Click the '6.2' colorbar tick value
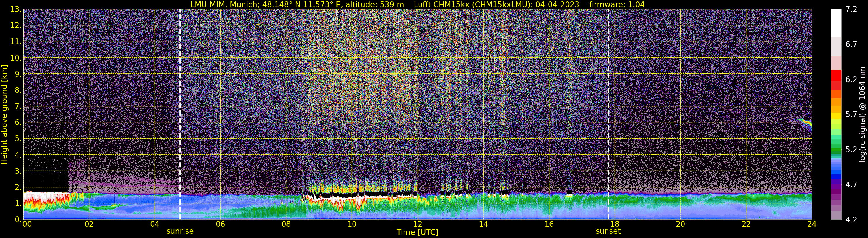 (851, 79)
